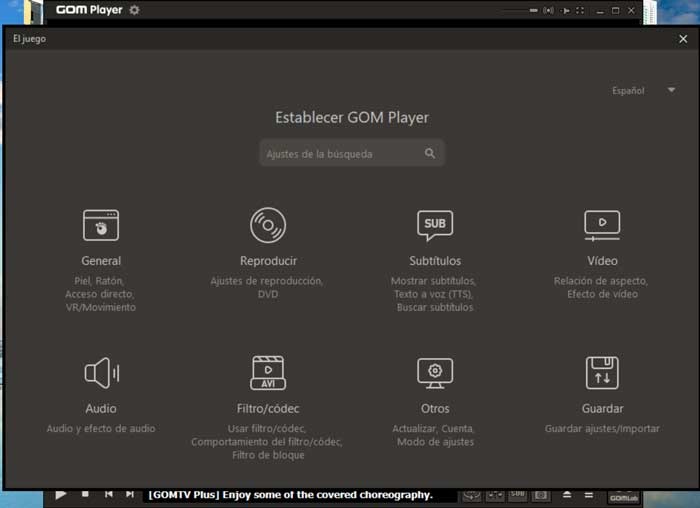Click the SUB button in player bar
700x508 pixels.
[517, 495]
